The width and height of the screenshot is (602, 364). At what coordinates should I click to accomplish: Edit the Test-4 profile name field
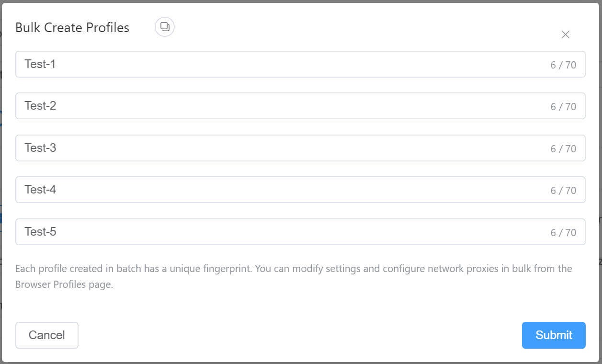tap(287, 190)
